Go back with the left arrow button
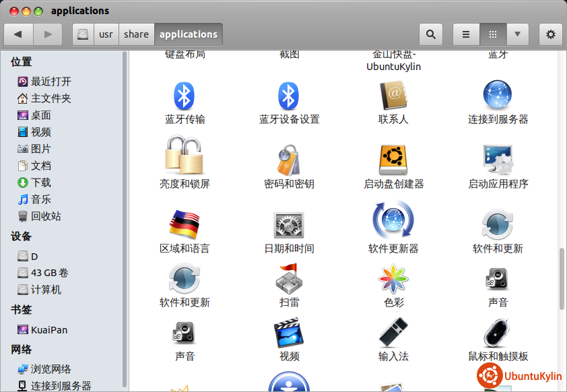567x392 pixels. pyautogui.click(x=18, y=34)
